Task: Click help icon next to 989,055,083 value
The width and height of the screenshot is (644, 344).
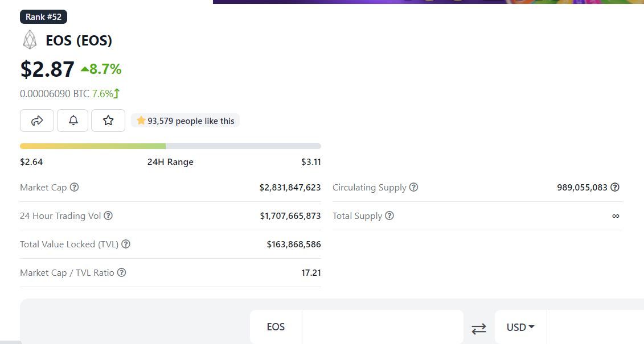Action: 615,187
